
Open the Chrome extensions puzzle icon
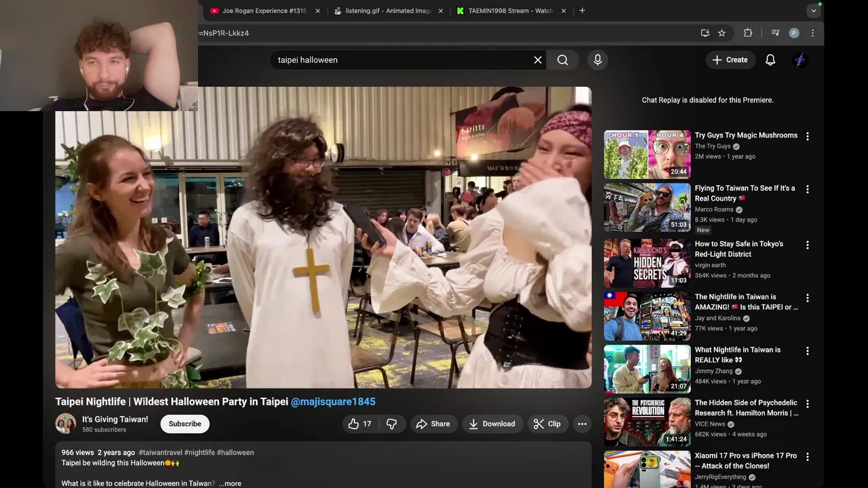point(748,33)
